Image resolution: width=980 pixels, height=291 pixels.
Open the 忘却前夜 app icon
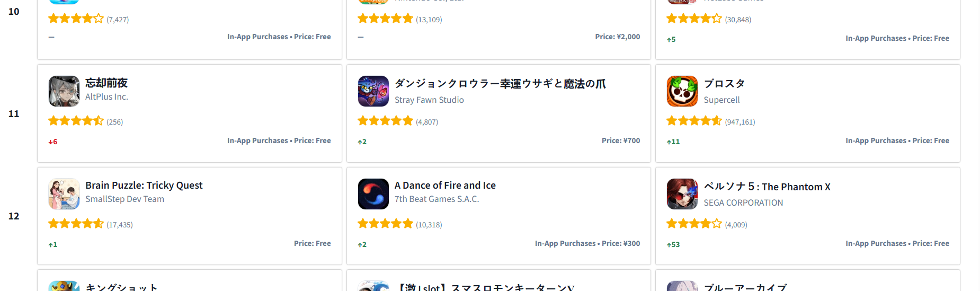point(64,91)
